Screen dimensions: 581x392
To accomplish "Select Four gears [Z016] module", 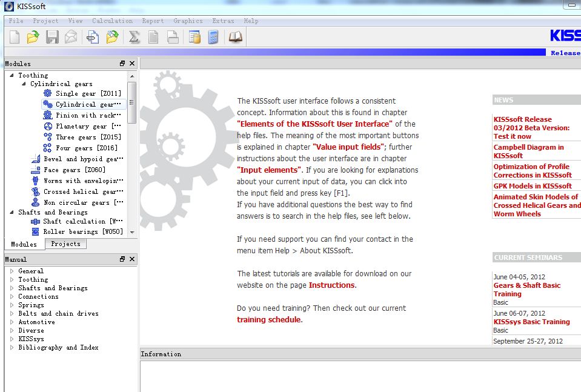I will (81, 148).
